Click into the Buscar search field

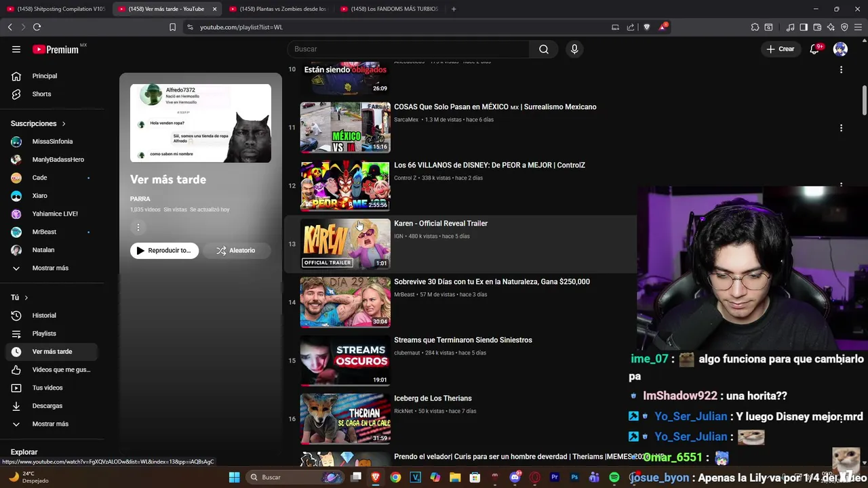409,49
